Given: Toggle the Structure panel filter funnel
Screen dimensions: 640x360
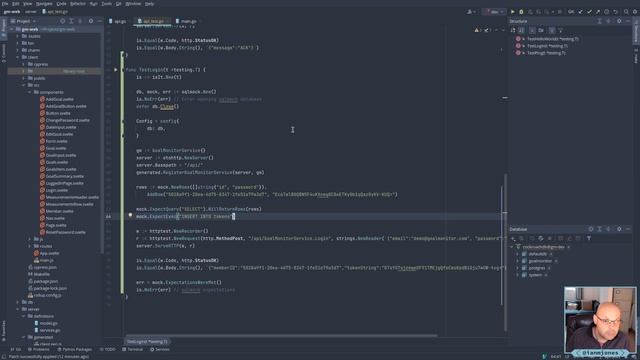Looking at the screenshot, I should pos(560,30).
